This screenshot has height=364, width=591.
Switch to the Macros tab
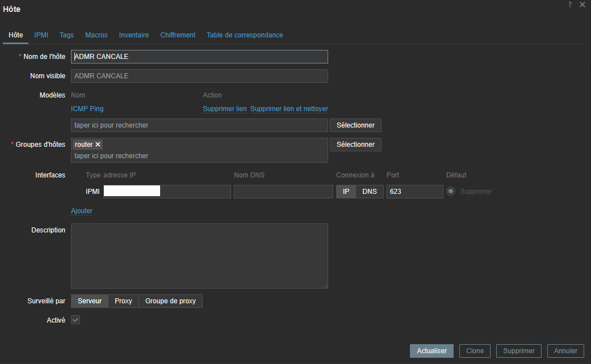tap(96, 35)
